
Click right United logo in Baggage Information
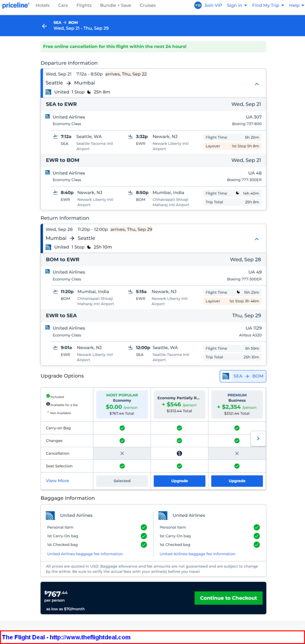click(x=163, y=516)
